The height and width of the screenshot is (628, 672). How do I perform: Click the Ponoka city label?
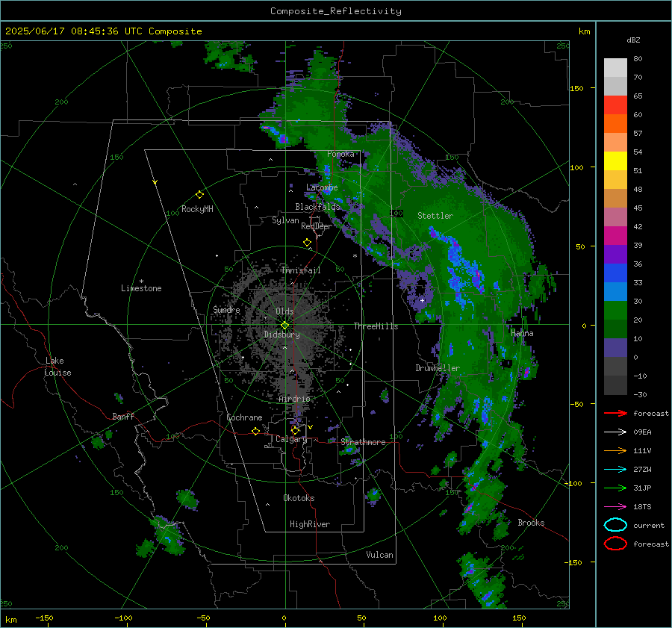340,154
